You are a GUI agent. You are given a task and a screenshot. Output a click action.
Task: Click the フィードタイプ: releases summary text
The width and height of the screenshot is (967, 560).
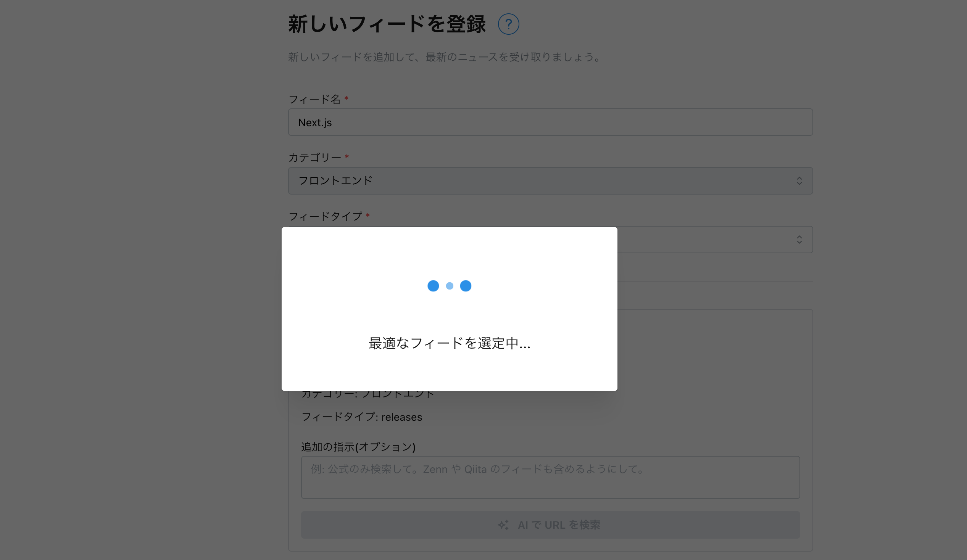point(361,417)
